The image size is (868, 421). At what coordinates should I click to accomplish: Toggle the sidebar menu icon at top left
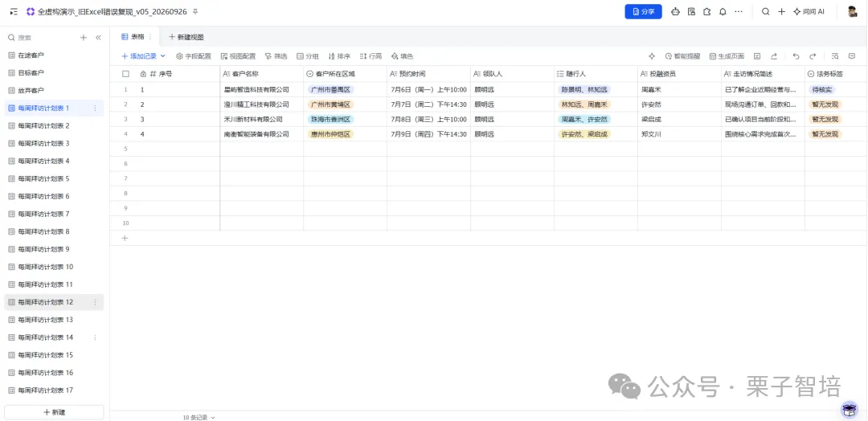(x=14, y=11)
